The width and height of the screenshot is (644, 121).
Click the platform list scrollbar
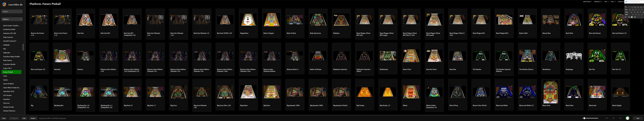point(23,47)
